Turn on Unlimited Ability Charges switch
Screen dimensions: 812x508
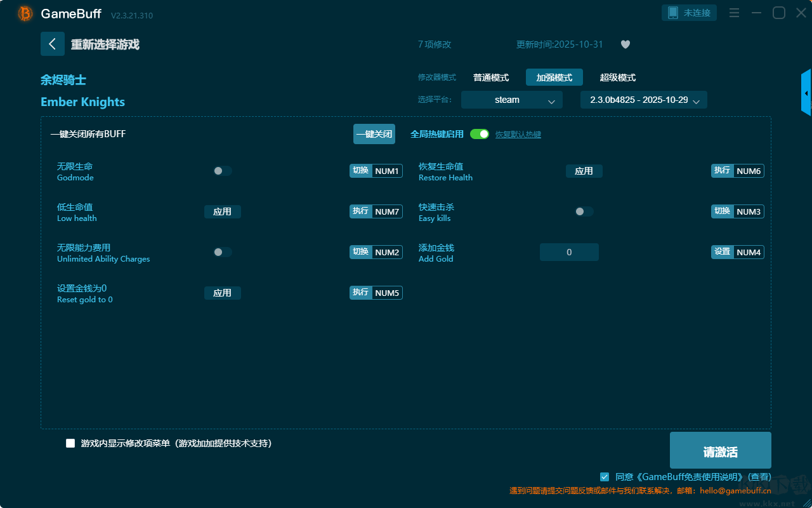pos(222,252)
